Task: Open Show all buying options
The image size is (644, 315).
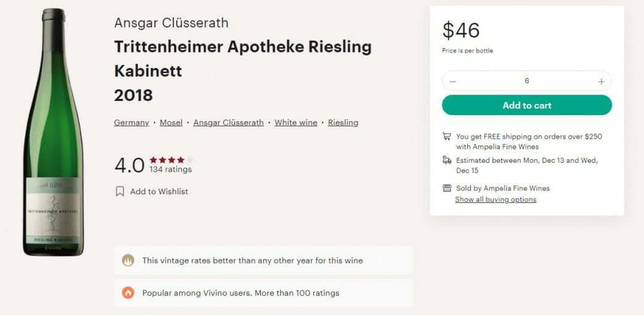Action: click(x=496, y=199)
